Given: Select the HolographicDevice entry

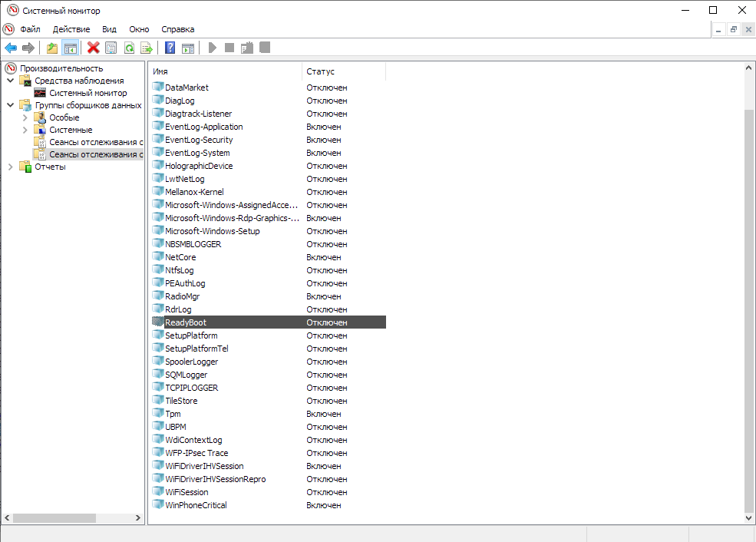Looking at the screenshot, I should [x=268, y=166].
